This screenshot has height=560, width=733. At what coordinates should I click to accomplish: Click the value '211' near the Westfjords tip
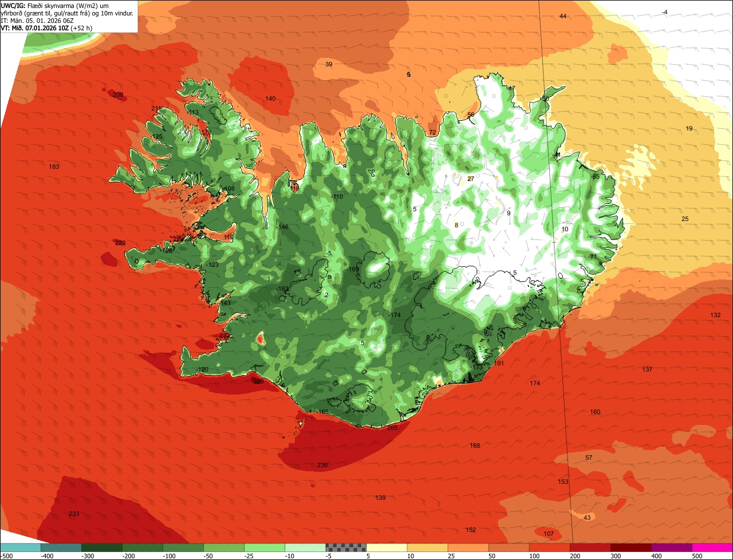point(156,109)
